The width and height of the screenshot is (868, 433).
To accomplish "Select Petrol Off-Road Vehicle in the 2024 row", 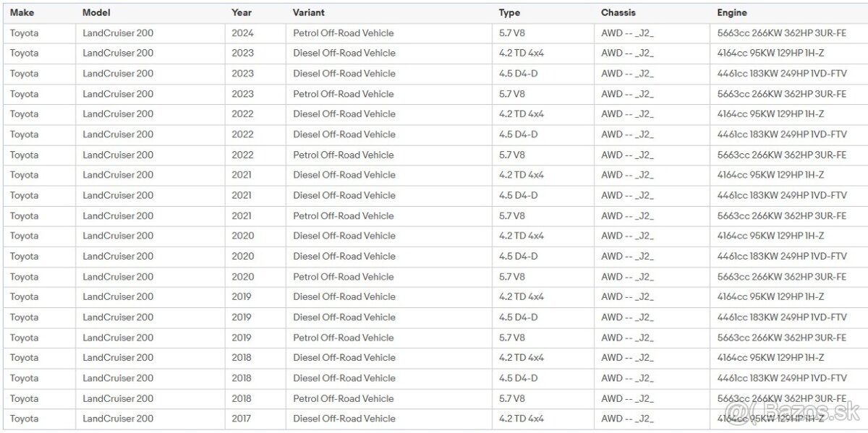I will pyautogui.click(x=344, y=33).
